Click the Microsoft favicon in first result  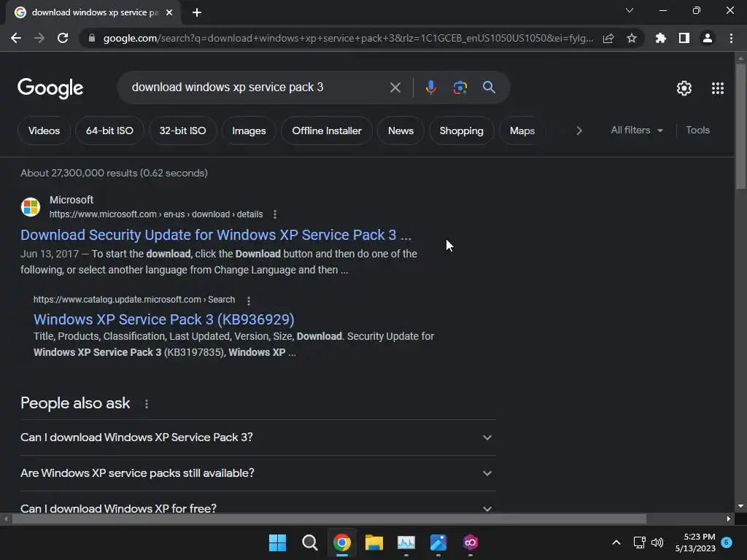31,206
